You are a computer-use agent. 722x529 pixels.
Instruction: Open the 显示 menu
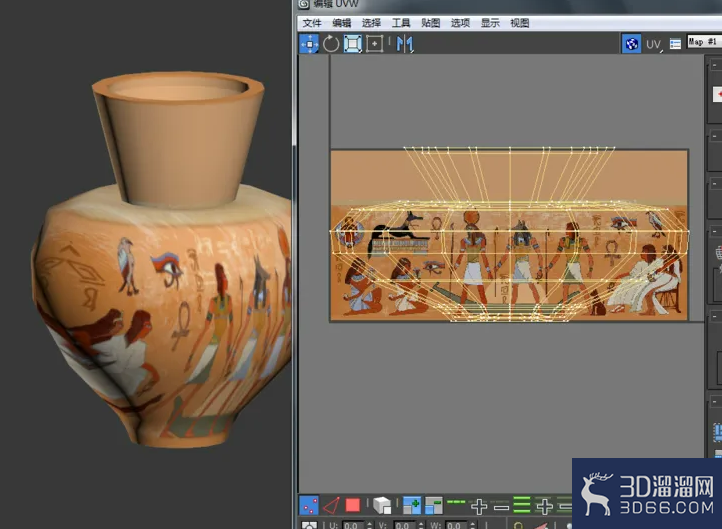[x=490, y=23]
